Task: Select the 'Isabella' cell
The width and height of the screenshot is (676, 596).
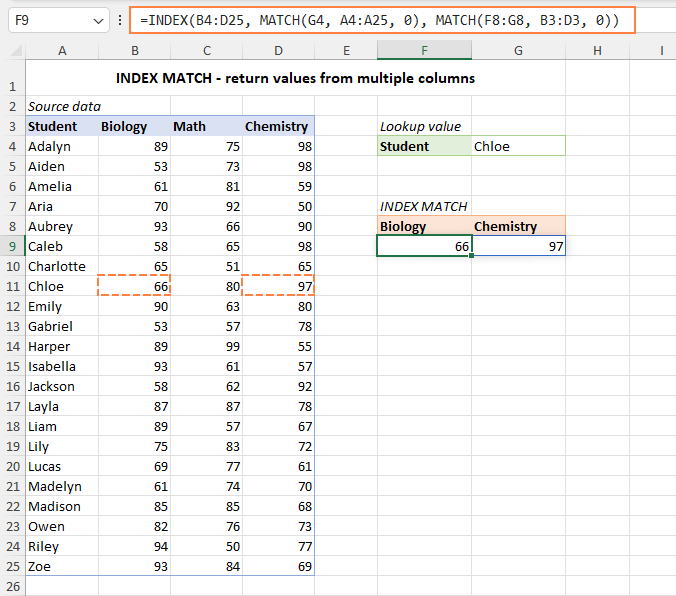Action: [x=62, y=366]
